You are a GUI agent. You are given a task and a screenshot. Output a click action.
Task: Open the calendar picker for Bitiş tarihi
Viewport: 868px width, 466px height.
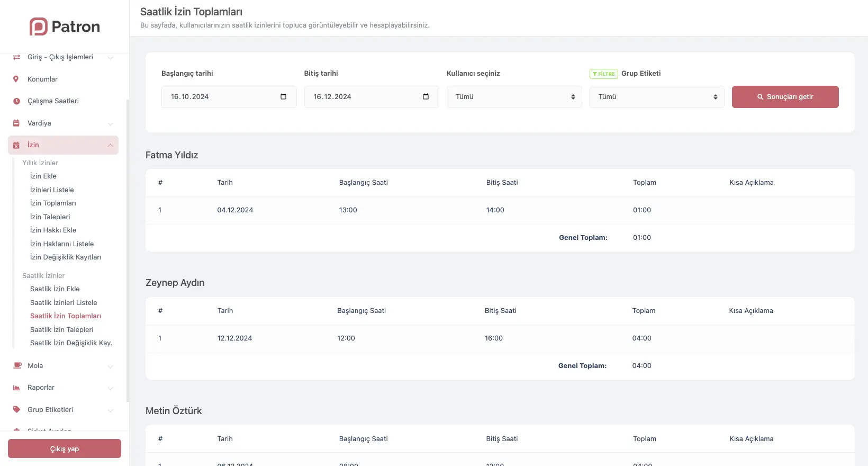(426, 96)
